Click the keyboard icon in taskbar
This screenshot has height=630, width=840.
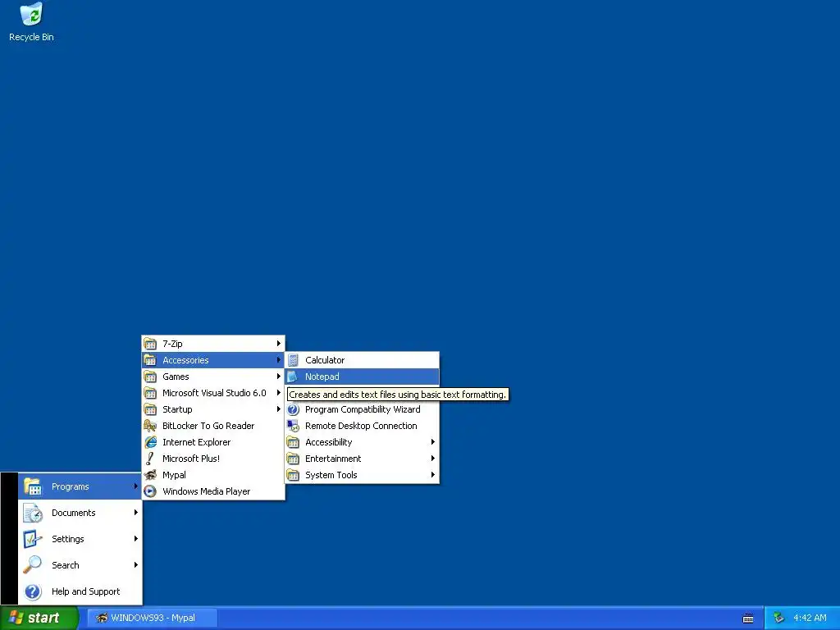pos(748,619)
